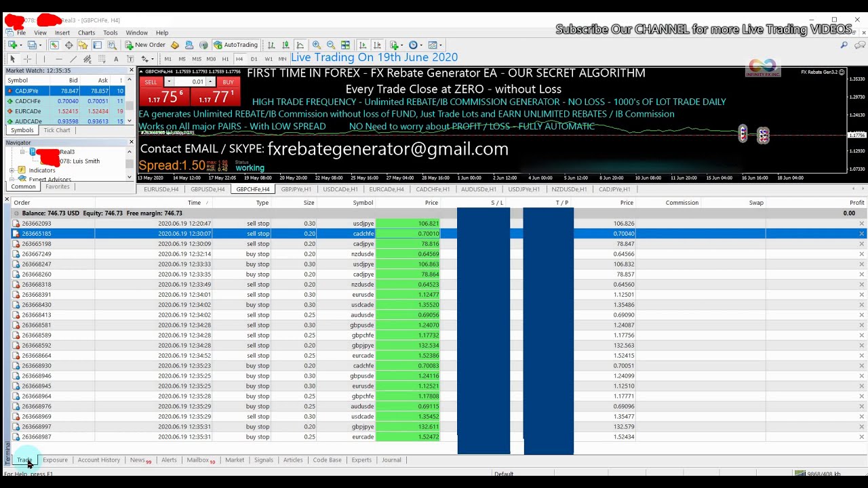Switch chart to line chart
The height and width of the screenshot is (488, 868).
(x=300, y=45)
